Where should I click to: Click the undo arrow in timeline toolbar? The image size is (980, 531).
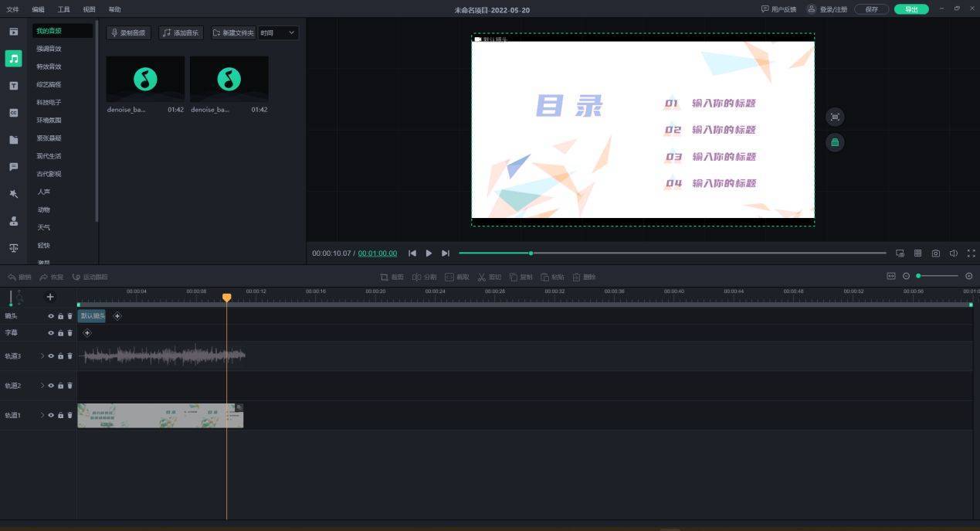coord(19,277)
